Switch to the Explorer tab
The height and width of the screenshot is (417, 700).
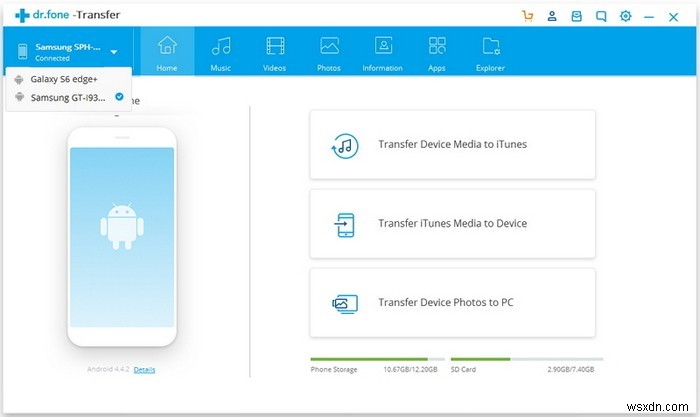[490, 52]
